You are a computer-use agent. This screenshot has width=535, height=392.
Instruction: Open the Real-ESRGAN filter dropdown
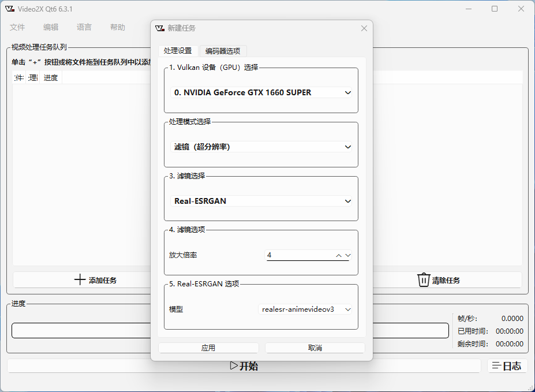261,201
